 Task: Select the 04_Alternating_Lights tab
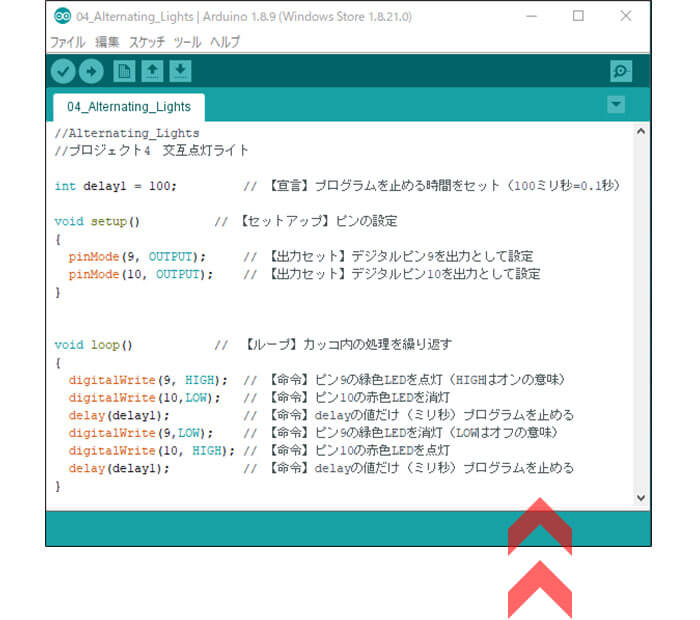(x=129, y=107)
